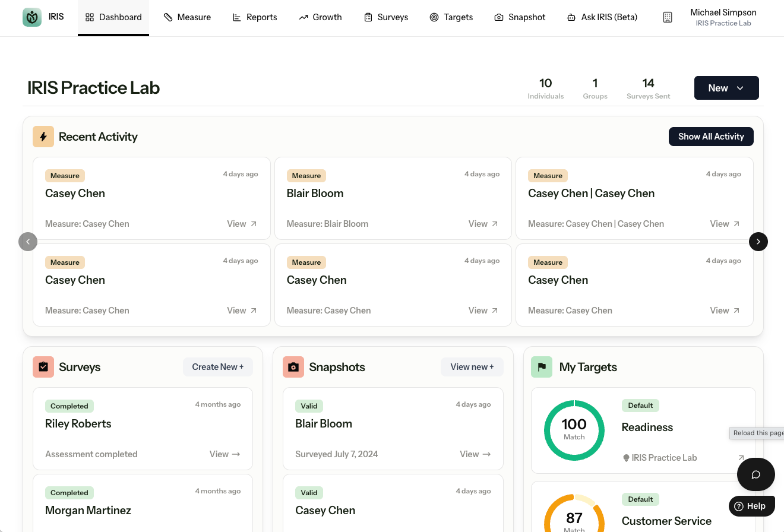Open the Dashboard tab

[x=113, y=17]
